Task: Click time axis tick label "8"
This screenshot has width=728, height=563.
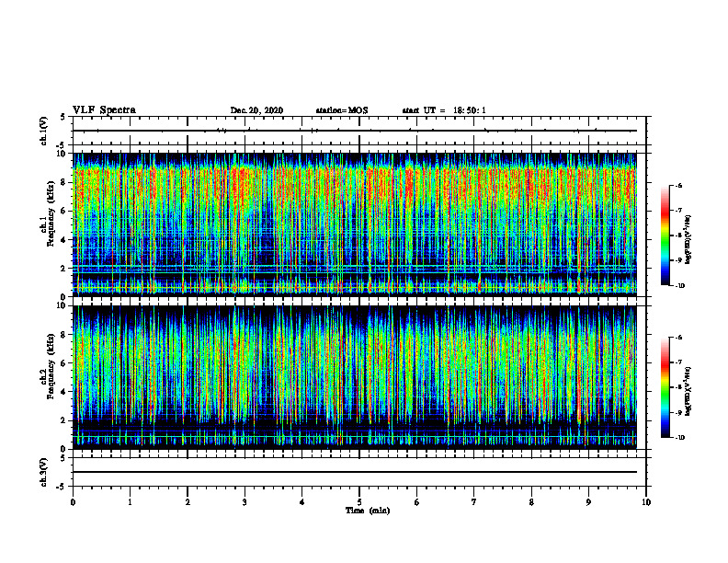Action: 531,502
